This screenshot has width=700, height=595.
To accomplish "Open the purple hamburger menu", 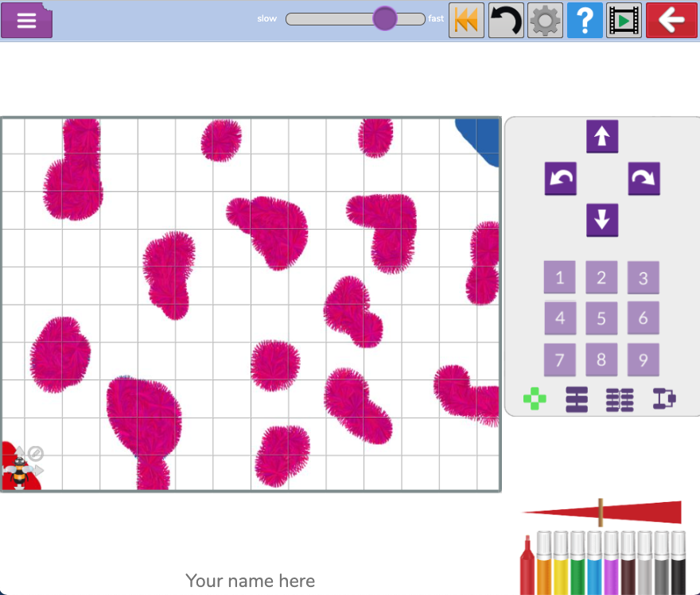I will click(27, 20).
